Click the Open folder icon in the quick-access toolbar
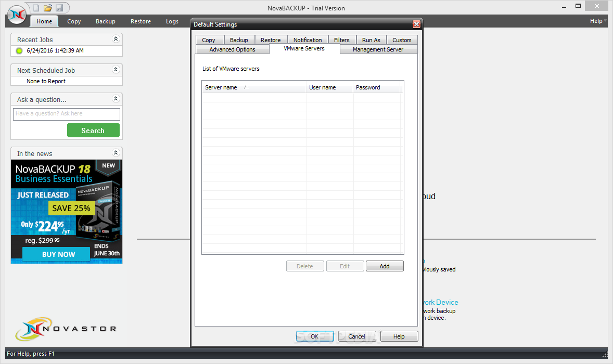 [x=48, y=8]
